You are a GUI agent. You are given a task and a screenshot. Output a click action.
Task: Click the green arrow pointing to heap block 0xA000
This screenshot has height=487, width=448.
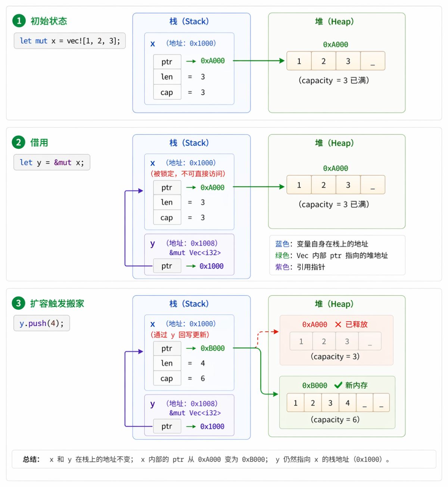pos(259,61)
